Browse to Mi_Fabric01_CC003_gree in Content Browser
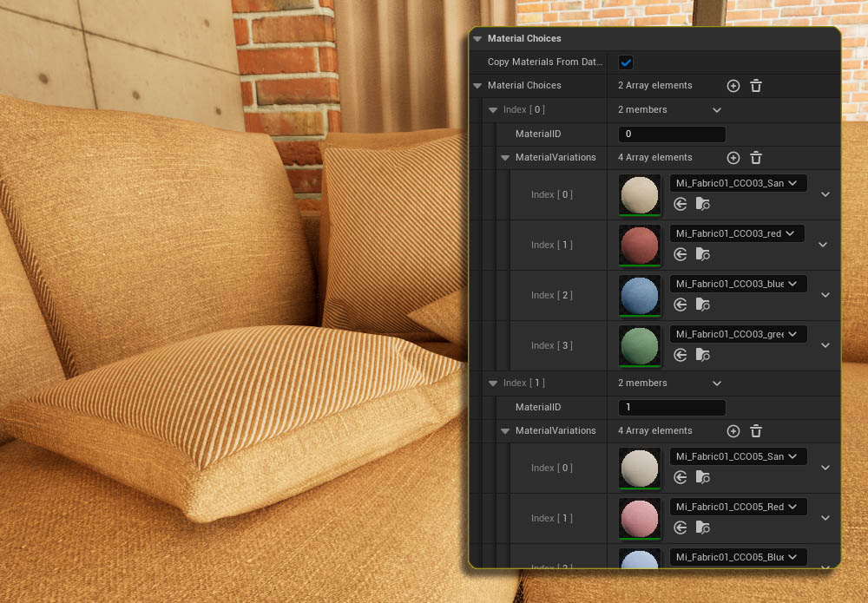Viewport: 868px width, 603px height. (x=702, y=355)
